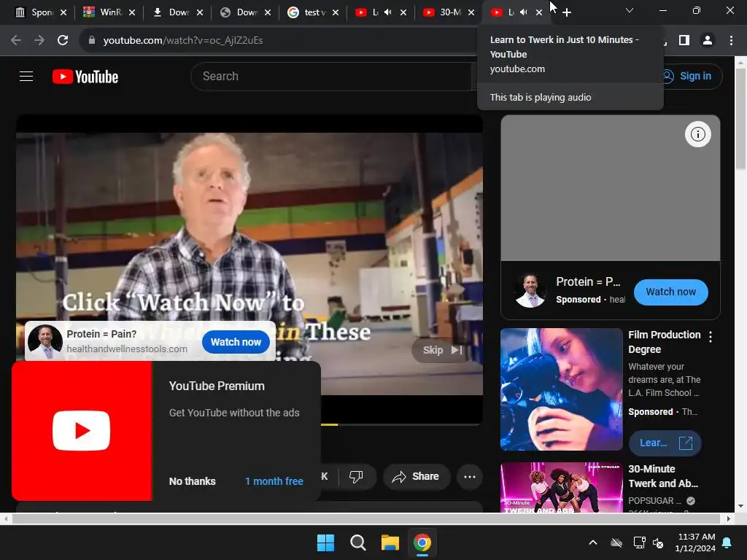This screenshot has height=560, width=747.
Task: Close the active YouTube tab
Action: [x=539, y=12]
